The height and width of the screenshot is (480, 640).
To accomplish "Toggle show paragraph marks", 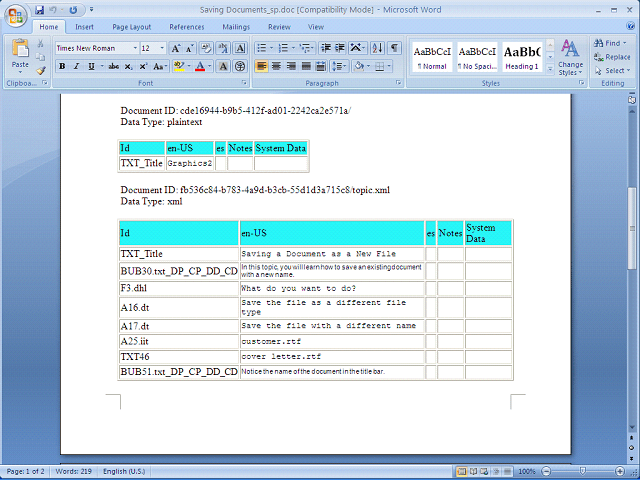I will 394,48.
